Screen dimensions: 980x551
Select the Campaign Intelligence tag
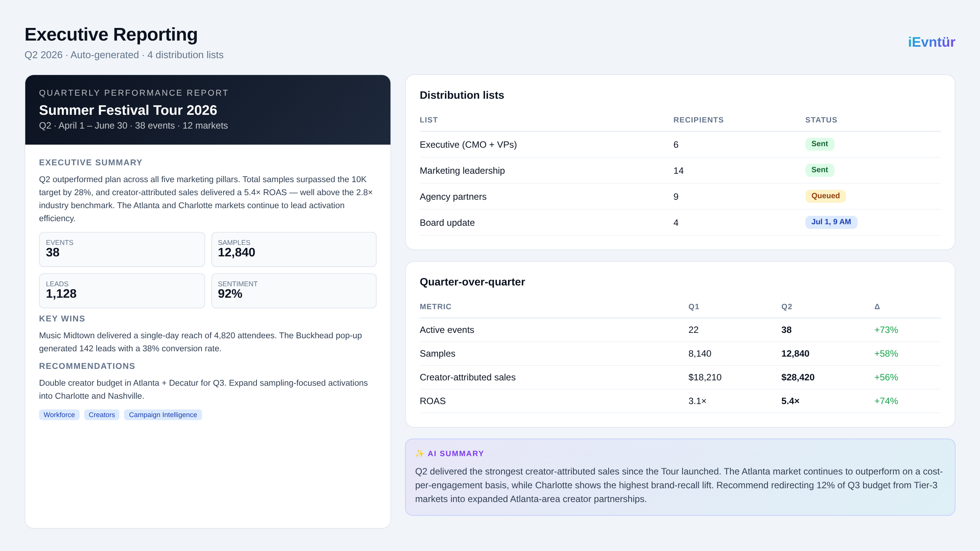pyautogui.click(x=163, y=415)
